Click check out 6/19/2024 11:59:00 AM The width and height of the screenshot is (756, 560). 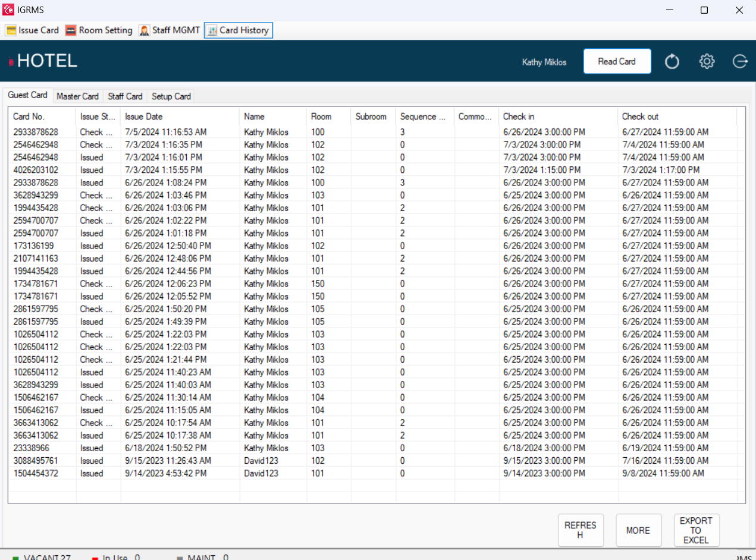pyautogui.click(x=665, y=448)
